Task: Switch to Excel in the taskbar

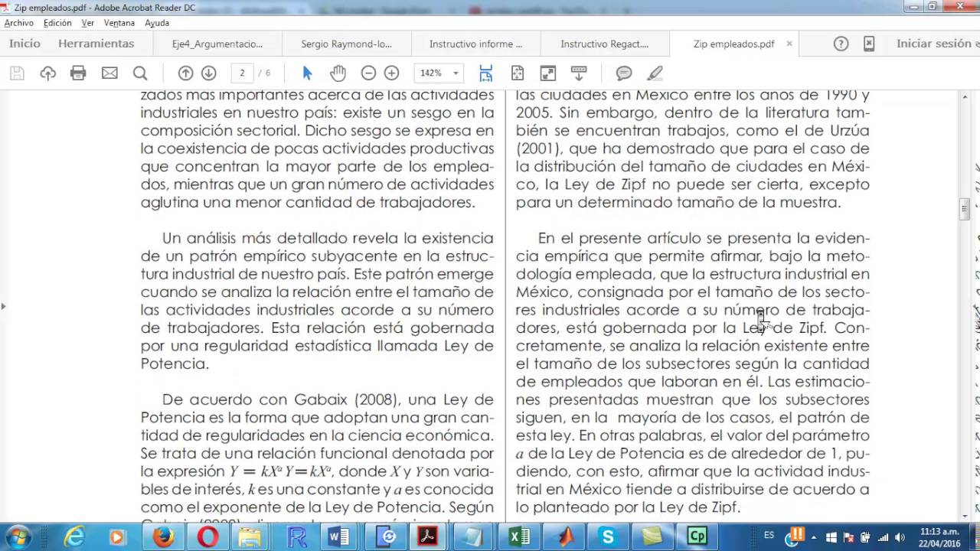Action: (x=519, y=536)
